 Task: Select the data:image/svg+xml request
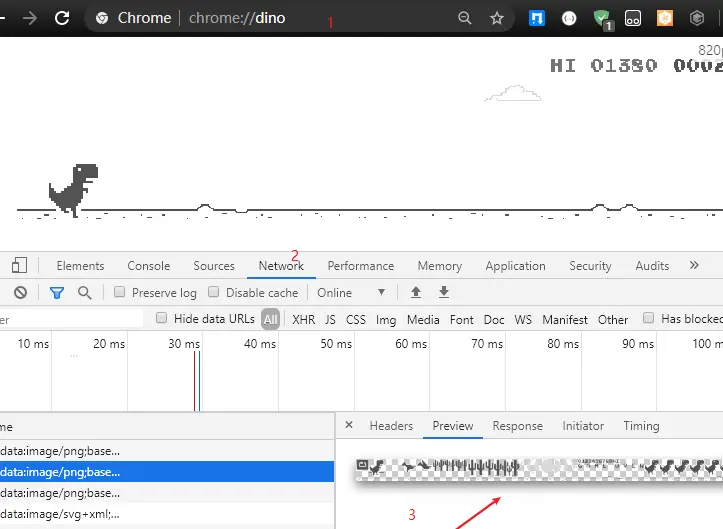[167, 514]
